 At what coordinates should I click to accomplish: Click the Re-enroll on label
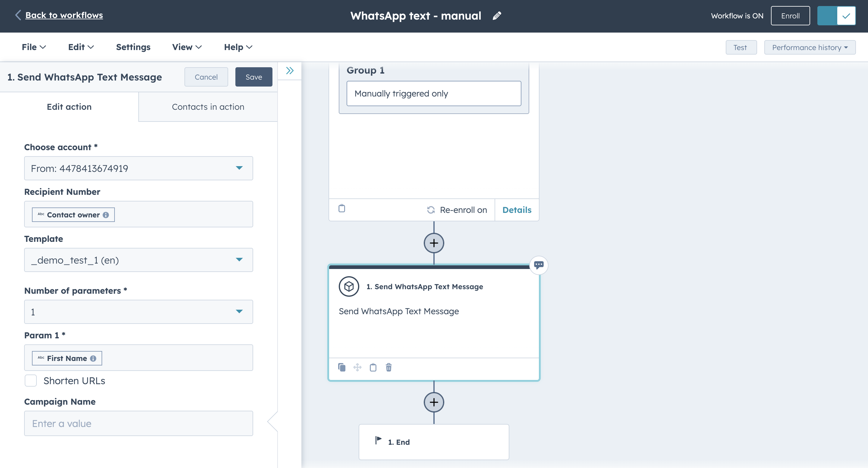pos(463,210)
